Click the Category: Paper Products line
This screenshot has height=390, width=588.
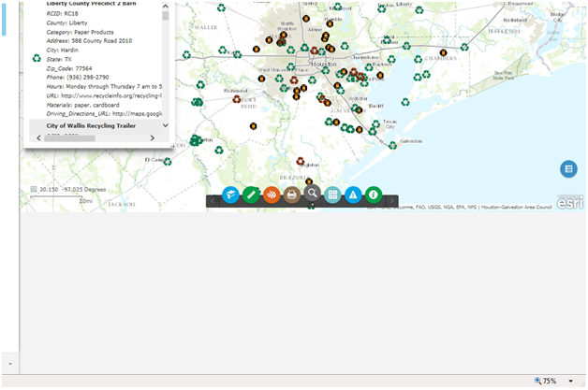(x=80, y=32)
